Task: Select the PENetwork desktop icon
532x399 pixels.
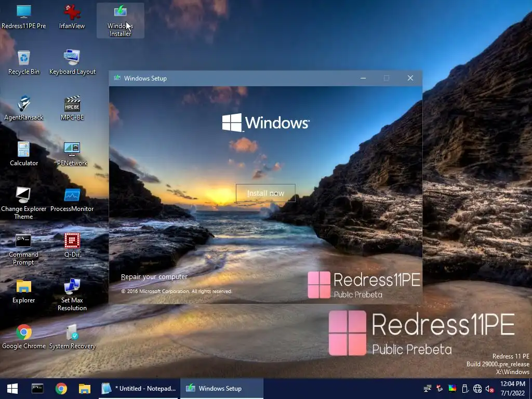Action: (x=72, y=154)
